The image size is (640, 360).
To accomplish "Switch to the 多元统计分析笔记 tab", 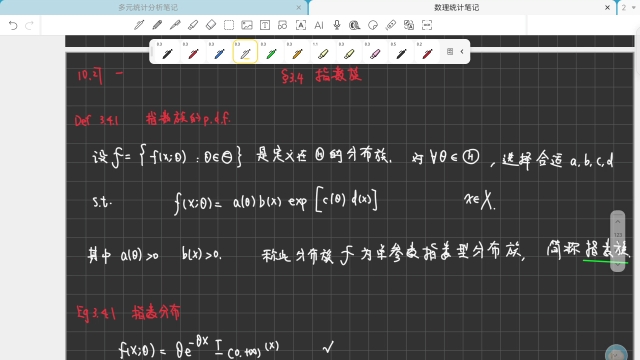I will 148,7.
